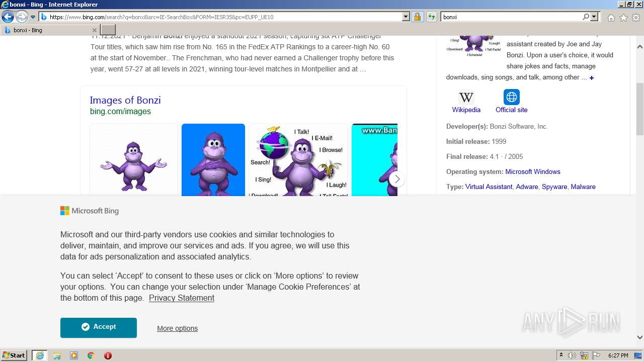The height and width of the screenshot is (362, 644).
Task: Click the volume speaker tray icon
Action: click(x=573, y=355)
